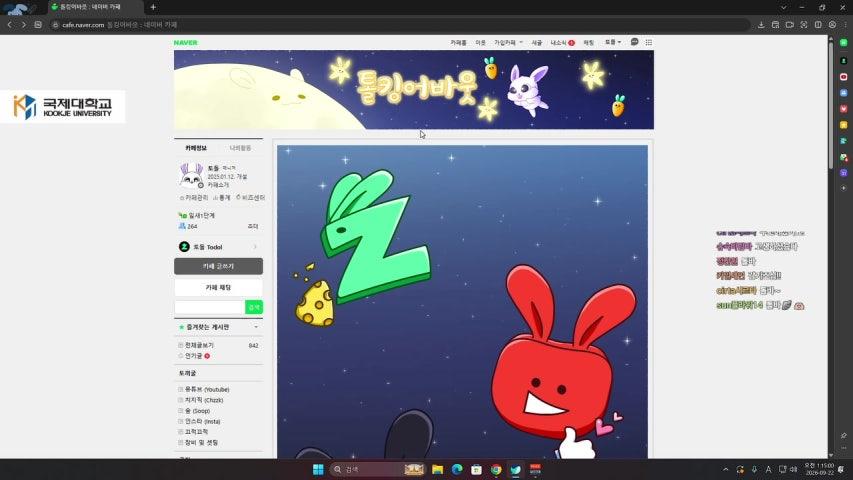Open the 숲 (Soop) board

[x=197, y=411]
